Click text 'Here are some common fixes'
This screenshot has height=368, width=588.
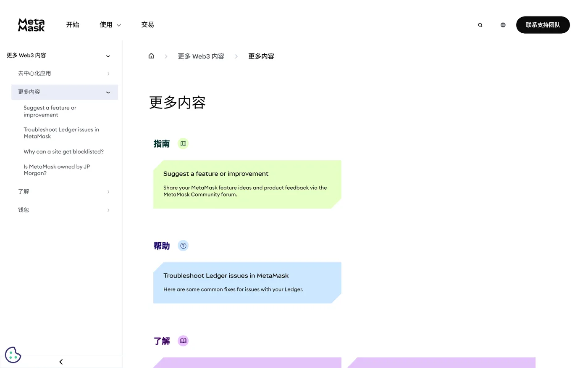[199, 289]
